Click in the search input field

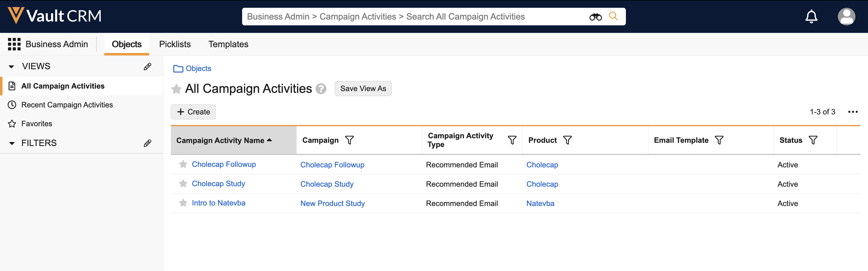(x=404, y=17)
